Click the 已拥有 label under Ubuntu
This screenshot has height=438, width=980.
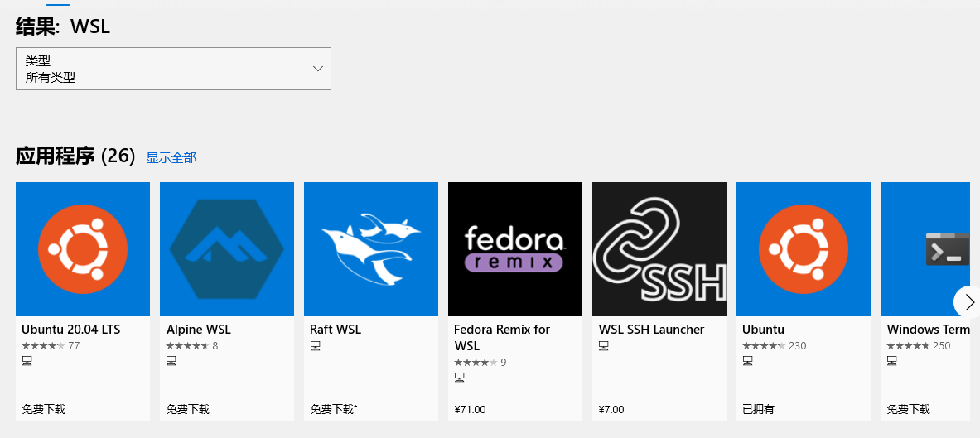coord(758,409)
